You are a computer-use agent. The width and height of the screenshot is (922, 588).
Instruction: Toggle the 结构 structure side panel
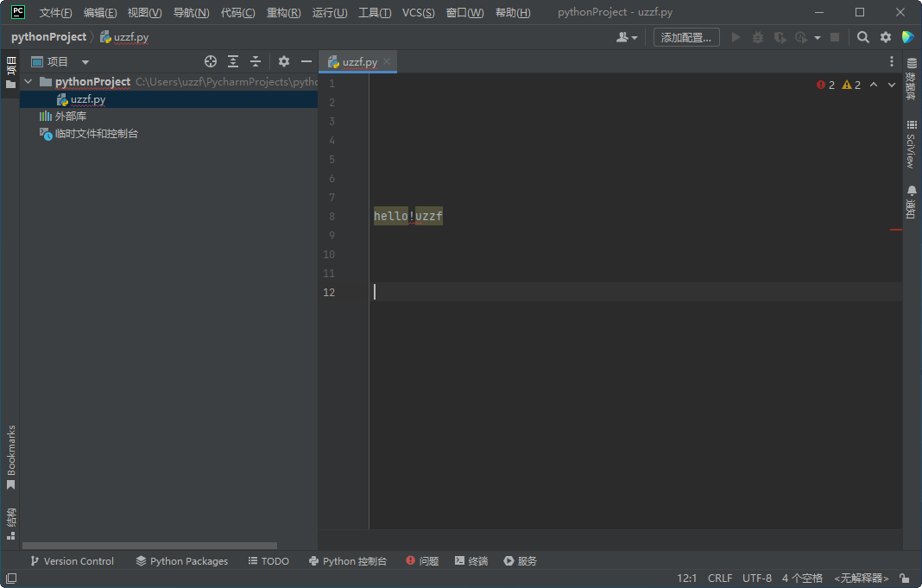coord(10,523)
